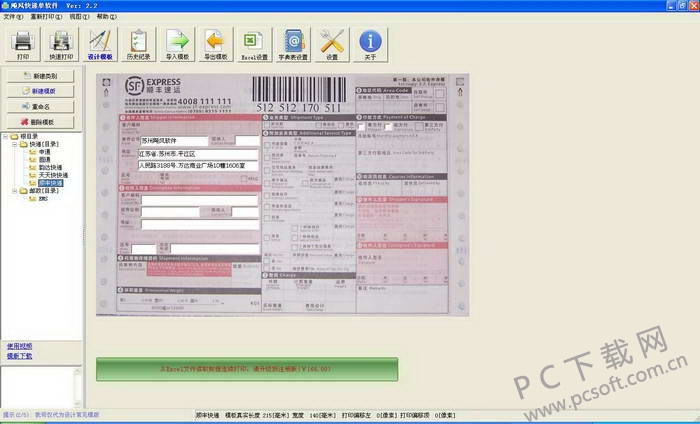Collapse the 根目录 root node
This screenshot has height=424, width=700.
[5, 136]
